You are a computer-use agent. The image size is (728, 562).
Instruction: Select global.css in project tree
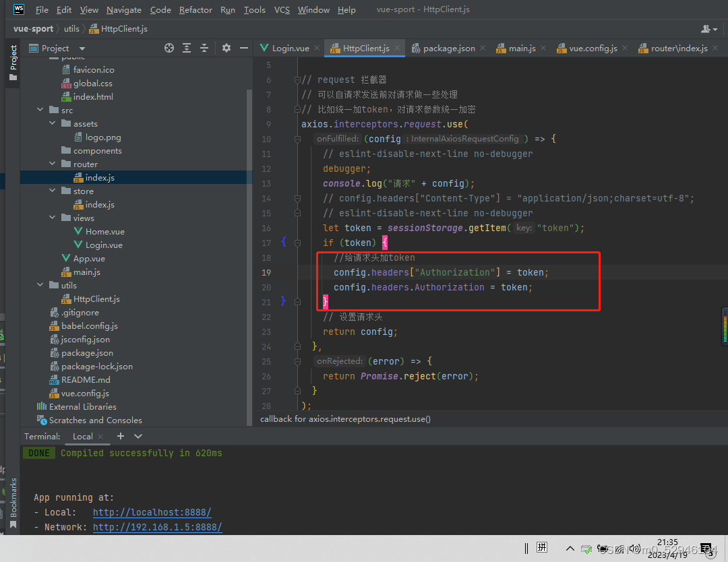[87, 83]
